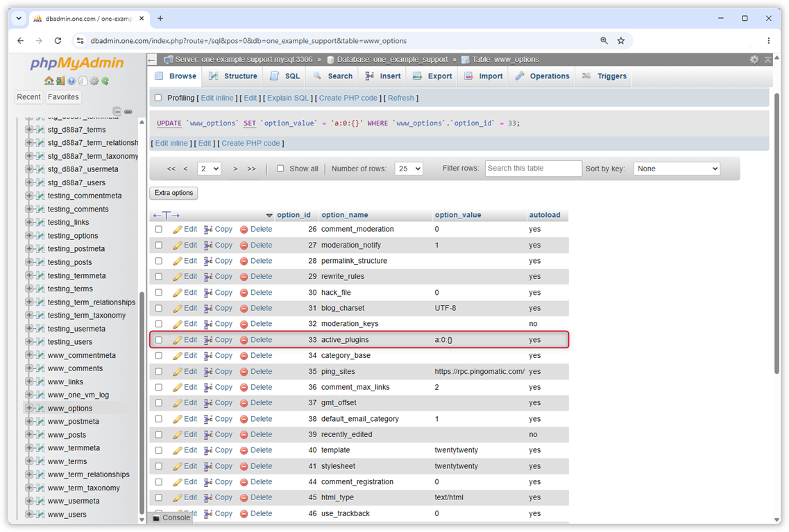Bookmark this page with star icon

[621, 41]
